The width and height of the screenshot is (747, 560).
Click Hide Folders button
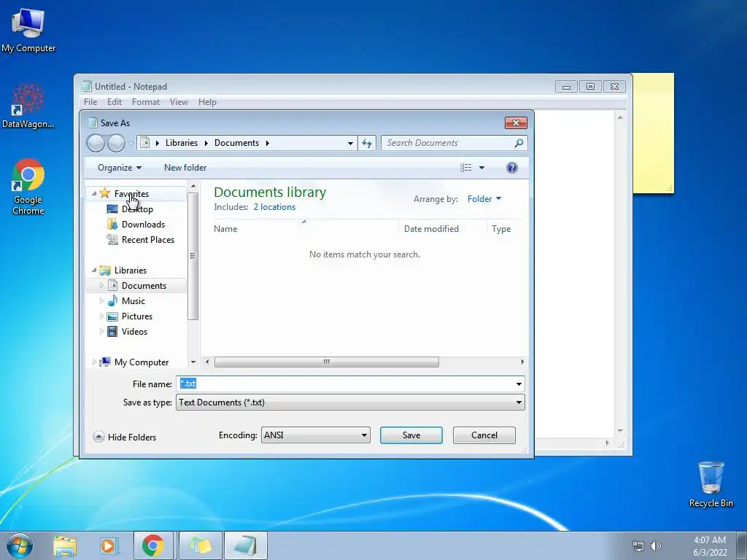tap(125, 437)
